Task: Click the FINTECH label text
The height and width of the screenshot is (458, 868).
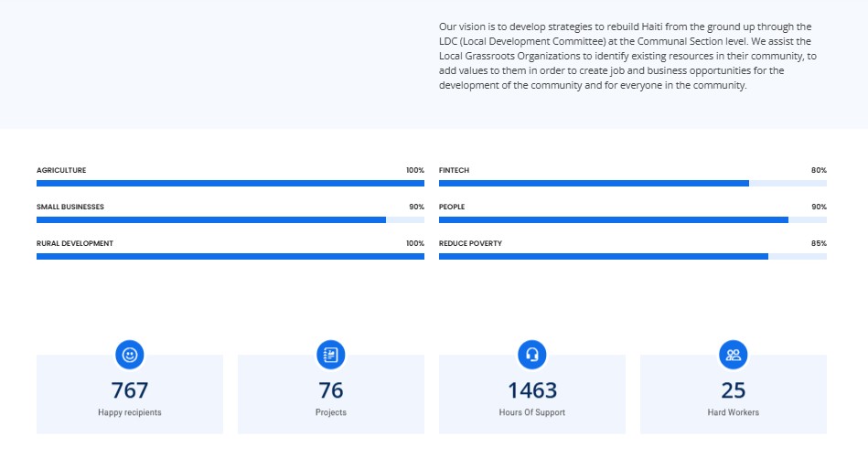Action: [454, 170]
